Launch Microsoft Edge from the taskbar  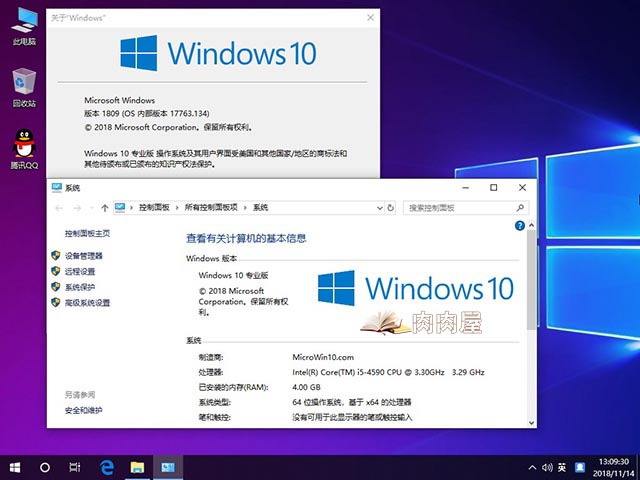coord(107,467)
